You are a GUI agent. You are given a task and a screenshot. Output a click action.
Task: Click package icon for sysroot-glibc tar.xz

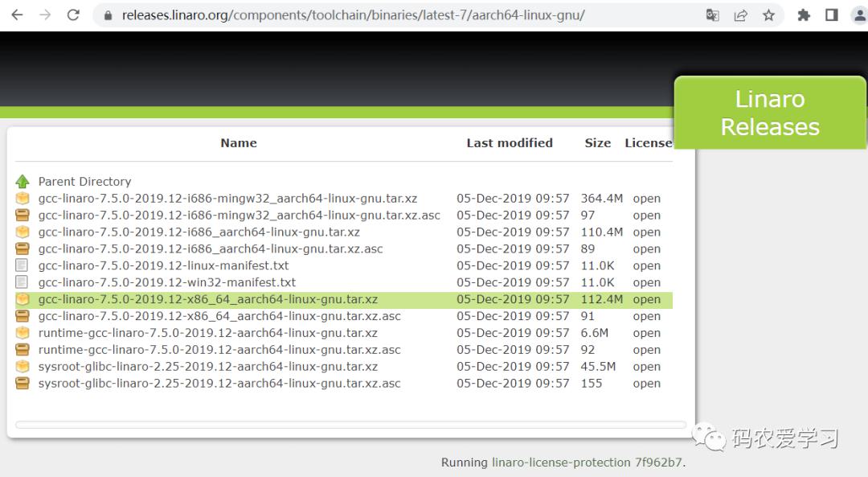click(23, 366)
